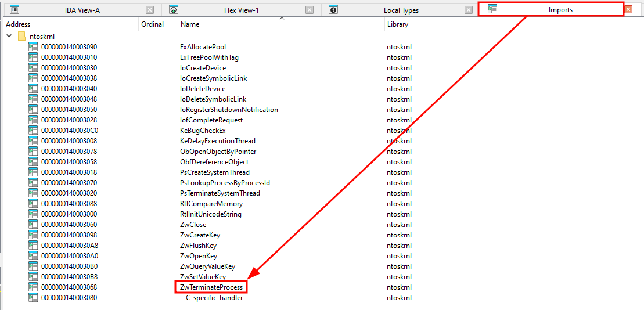
Task: Select the __C_specific_handler import name
Action: (211, 298)
